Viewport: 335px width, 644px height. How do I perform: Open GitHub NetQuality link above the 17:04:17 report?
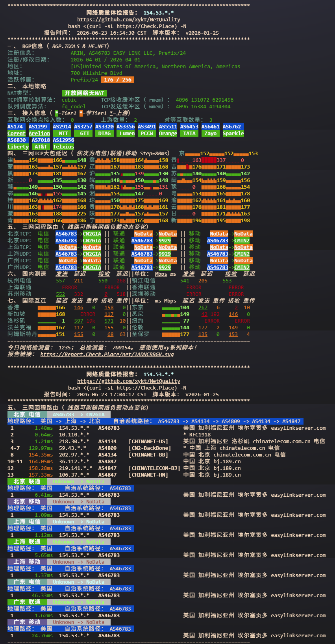[129, 381]
